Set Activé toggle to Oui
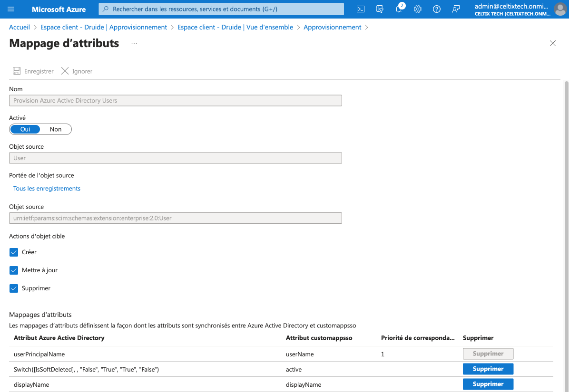Screen dimensions: 569x392 pos(25,129)
